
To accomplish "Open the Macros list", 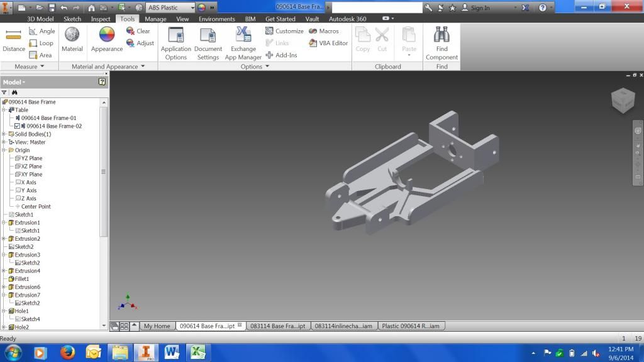I will point(324,31).
